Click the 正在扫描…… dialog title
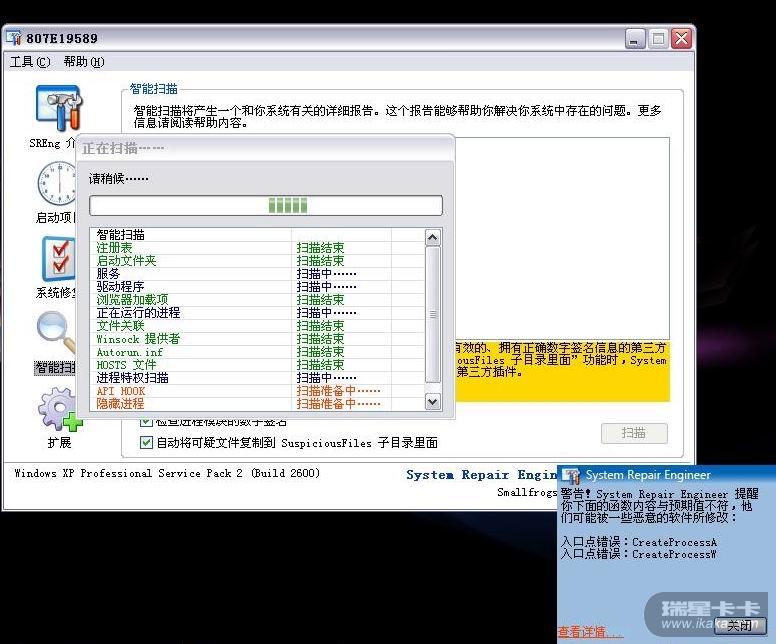 click(x=123, y=148)
